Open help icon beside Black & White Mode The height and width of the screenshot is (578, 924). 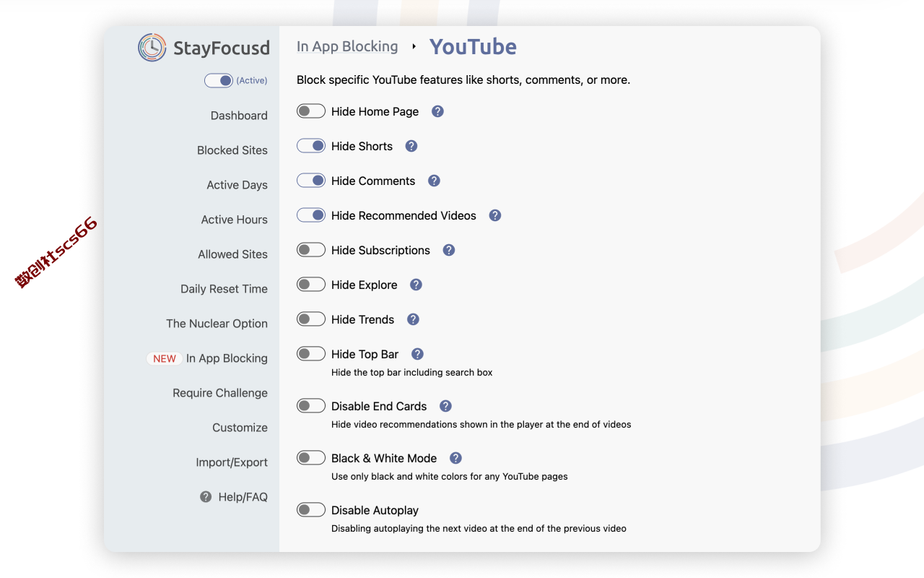pyautogui.click(x=456, y=458)
